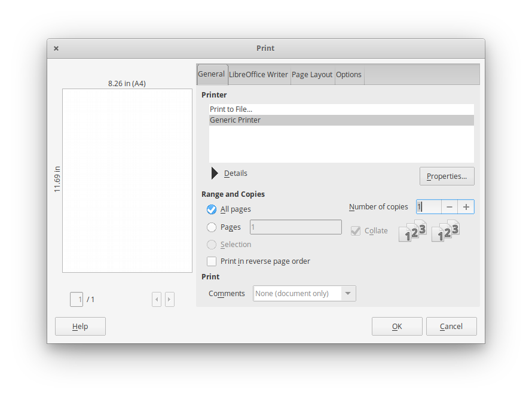Screen dimensions: 532x399
Task: Uncheck the Collate option
Action: pos(355,230)
